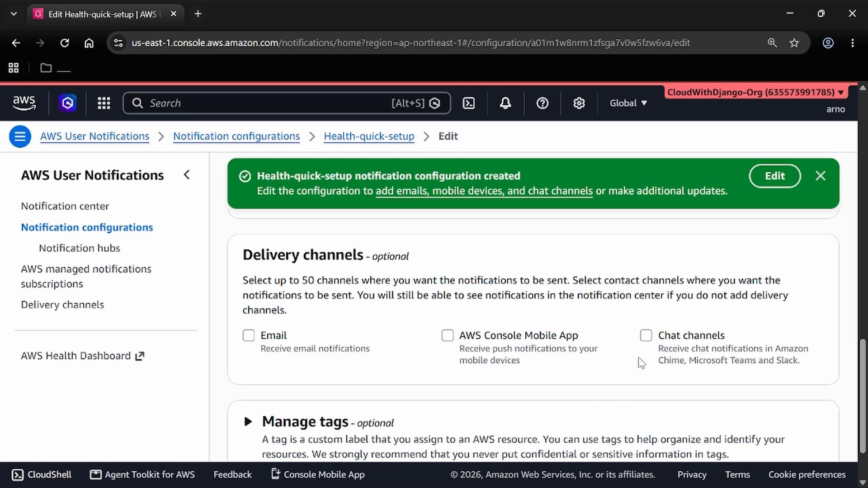
Task: Click Feedback in the footer
Action: pyautogui.click(x=232, y=474)
